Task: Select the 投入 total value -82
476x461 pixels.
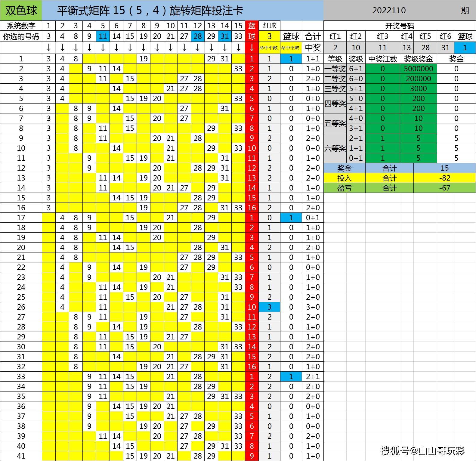Action: tap(444, 178)
